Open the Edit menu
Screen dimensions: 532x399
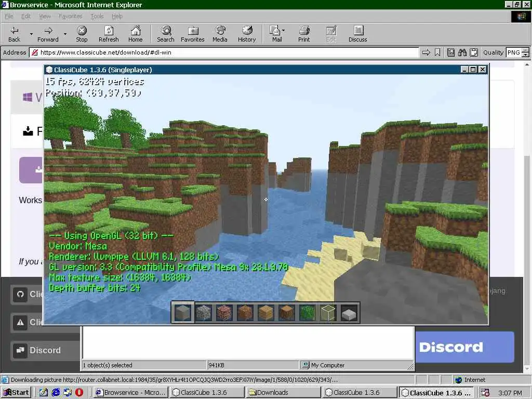point(26,16)
